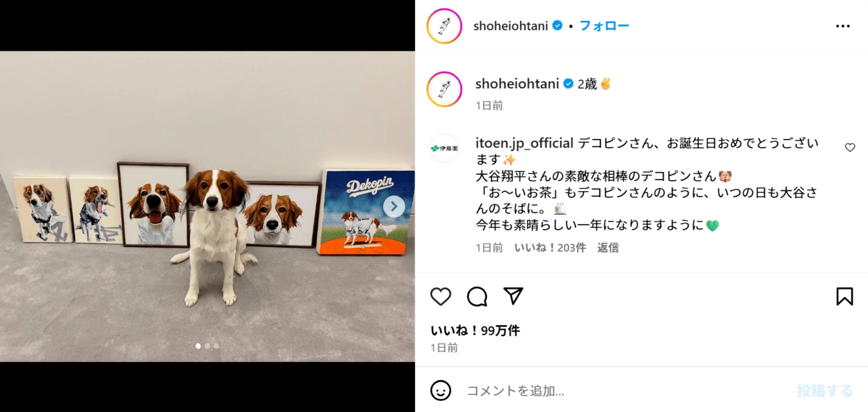The width and height of the screenshot is (868, 412).
Task: Open shoheiohtani profile picture in the header
Action: (x=444, y=26)
